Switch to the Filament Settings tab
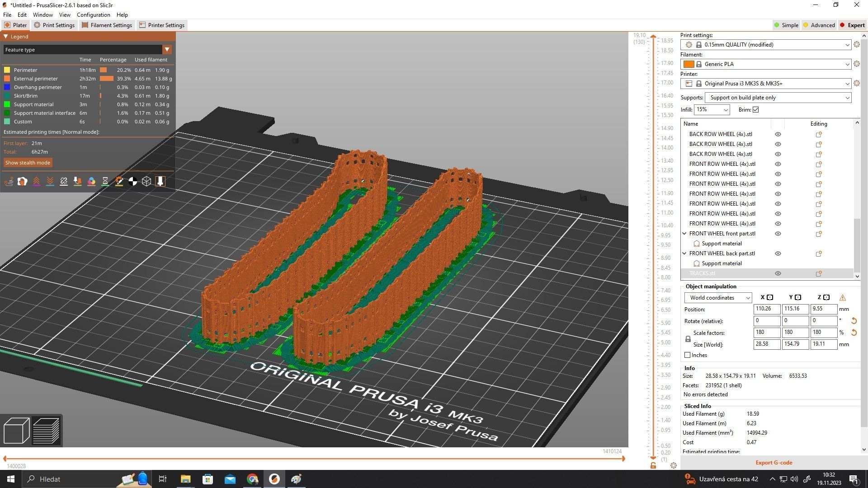Image resolution: width=868 pixels, height=488 pixels. pos(107,25)
